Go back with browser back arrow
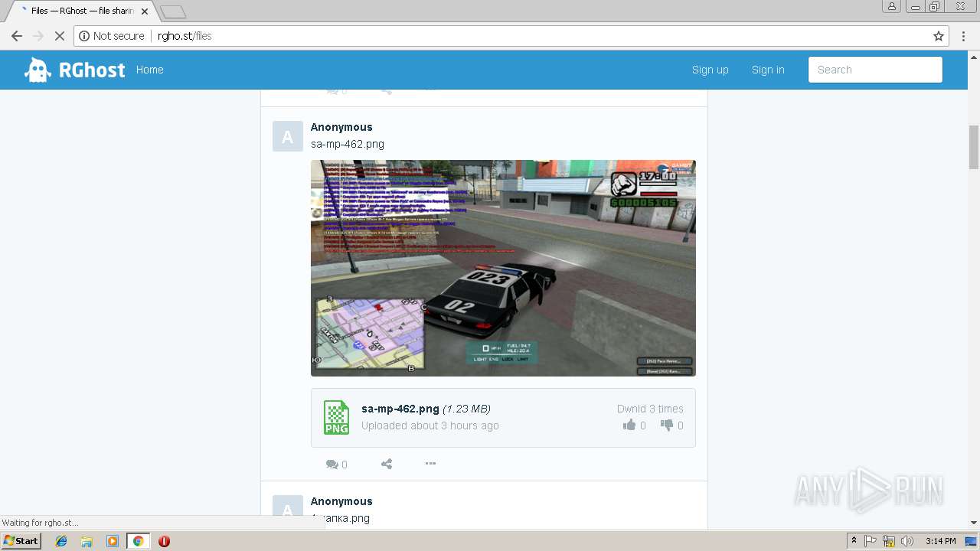This screenshot has width=980, height=551. (x=17, y=36)
